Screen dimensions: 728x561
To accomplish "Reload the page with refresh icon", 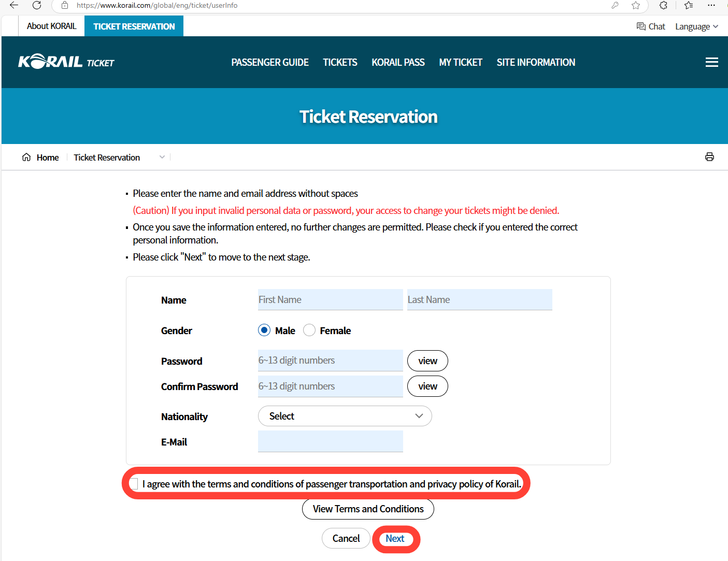I will point(37,5).
